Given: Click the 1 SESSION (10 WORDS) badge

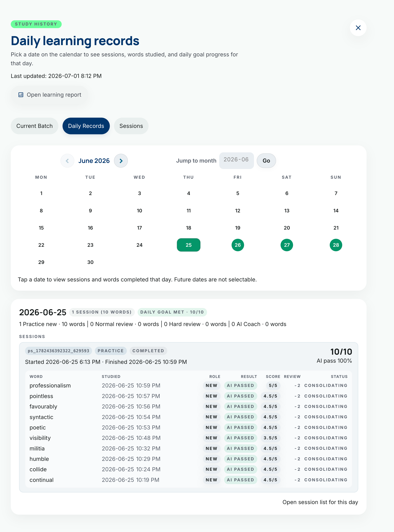Looking at the screenshot, I should [x=102, y=312].
